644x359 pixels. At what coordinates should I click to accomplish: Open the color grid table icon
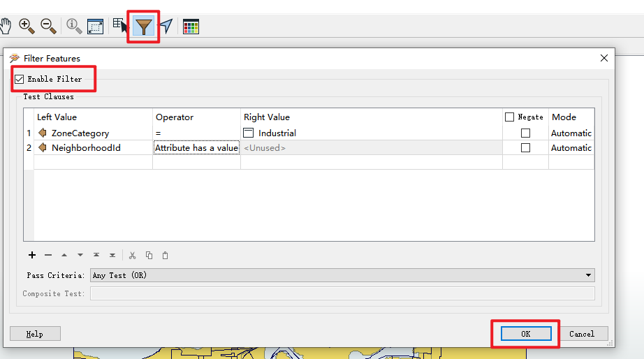pyautogui.click(x=191, y=27)
